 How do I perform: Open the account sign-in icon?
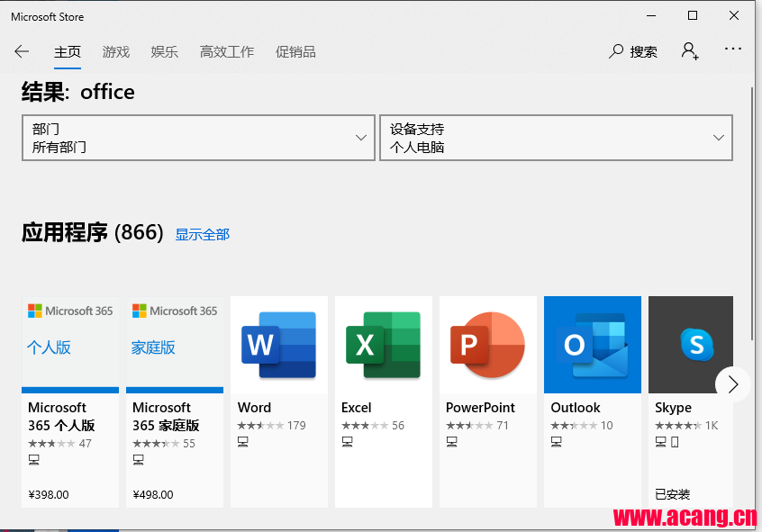point(690,50)
